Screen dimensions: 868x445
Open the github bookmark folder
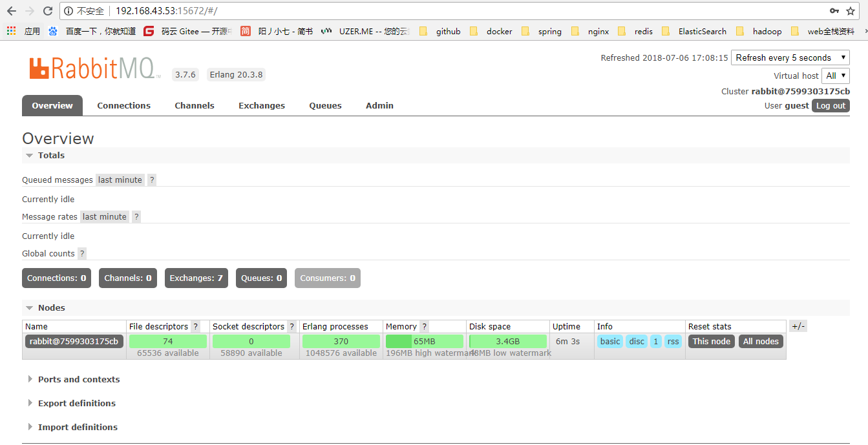[440, 31]
